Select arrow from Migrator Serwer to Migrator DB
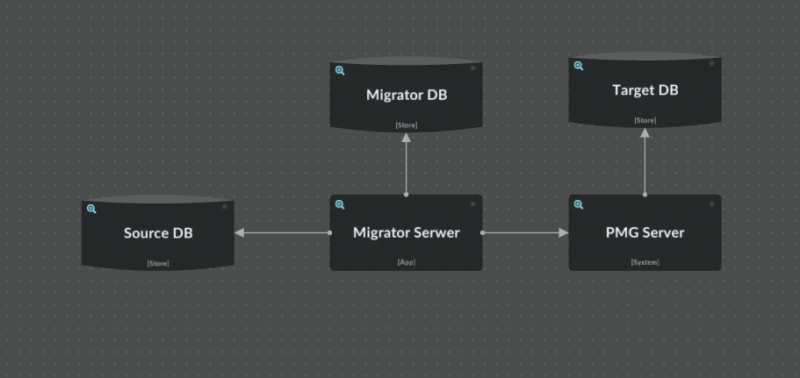 [406, 165]
